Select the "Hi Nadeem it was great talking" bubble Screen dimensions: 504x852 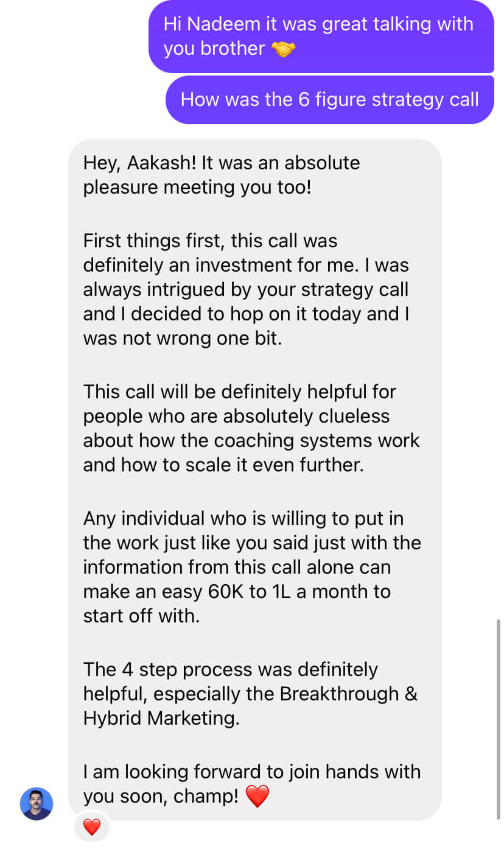(x=321, y=37)
